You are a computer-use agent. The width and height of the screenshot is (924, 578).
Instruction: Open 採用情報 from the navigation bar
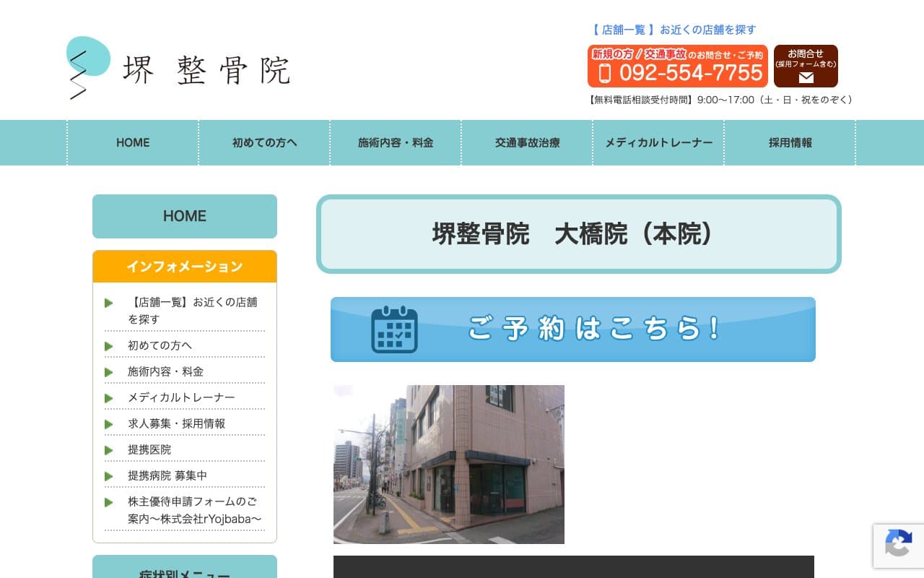tap(790, 142)
